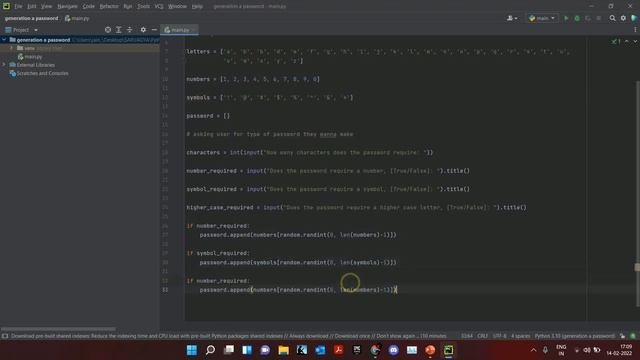Expand External Libraries node
The width and height of the screenshot is (640, 360).
click(x=4, y=65)
